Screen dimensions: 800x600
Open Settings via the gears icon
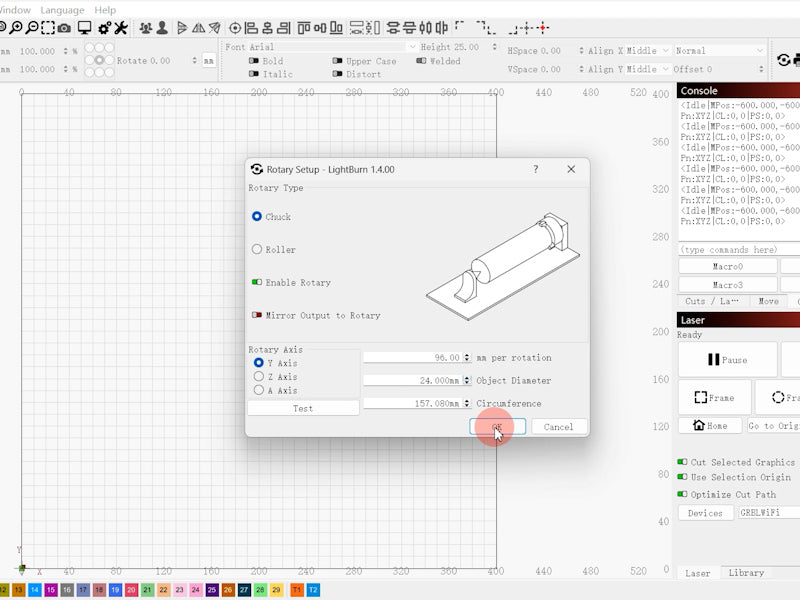tap(105, 28)
